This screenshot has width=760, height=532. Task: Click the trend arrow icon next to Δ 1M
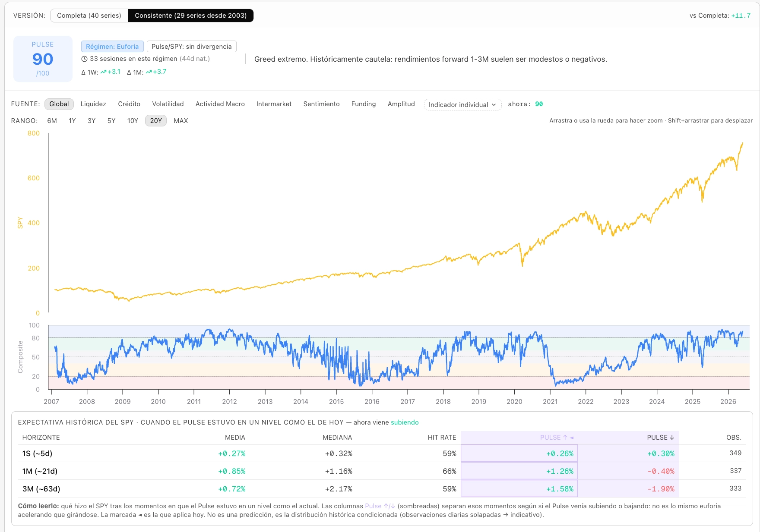pos(149,72)
